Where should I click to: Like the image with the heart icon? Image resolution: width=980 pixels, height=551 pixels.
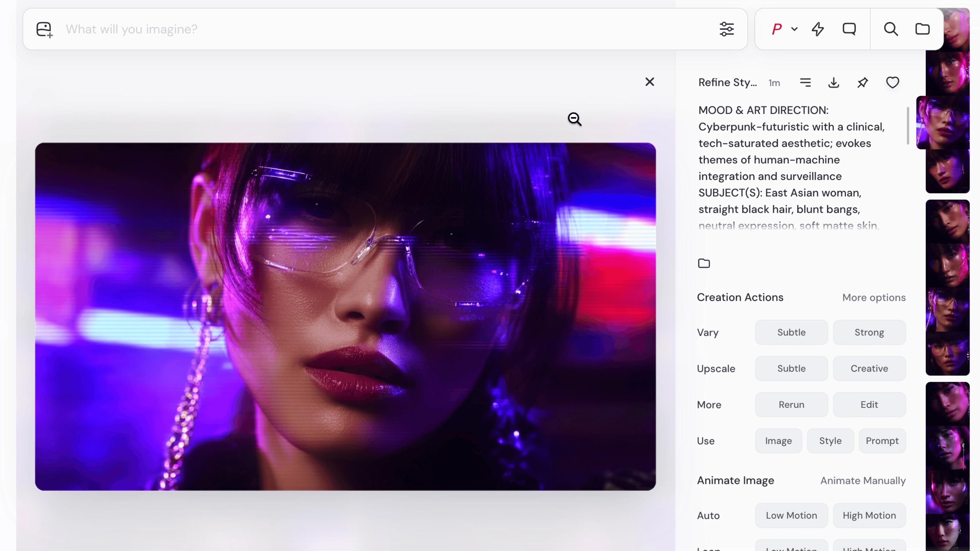tap(892, 82)
